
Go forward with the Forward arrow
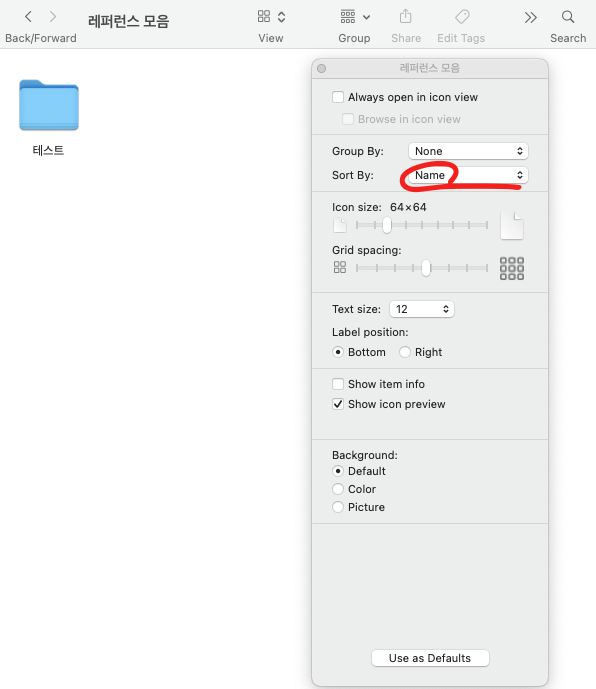(53, 17)
